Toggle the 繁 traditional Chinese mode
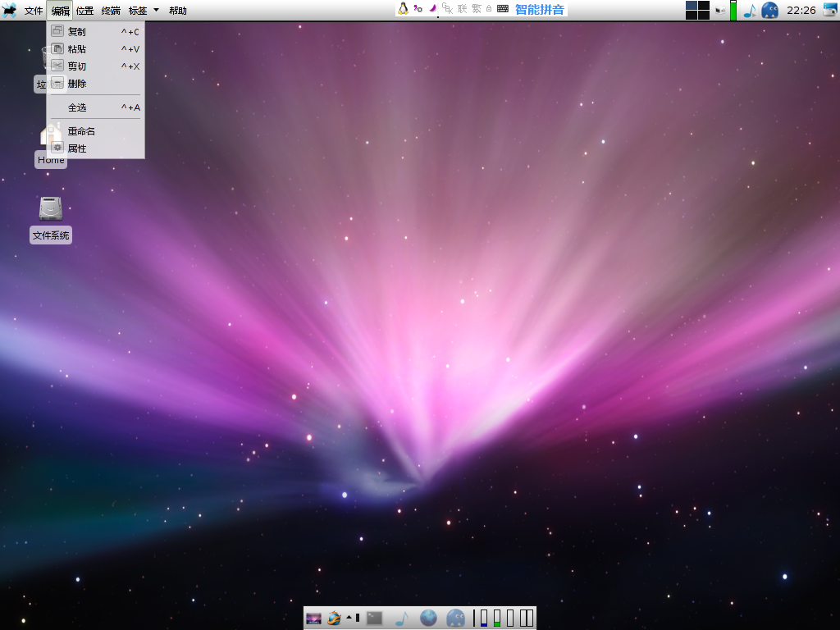Image resolution: width=840 pixels, height=630 pixels. point(477,9)
